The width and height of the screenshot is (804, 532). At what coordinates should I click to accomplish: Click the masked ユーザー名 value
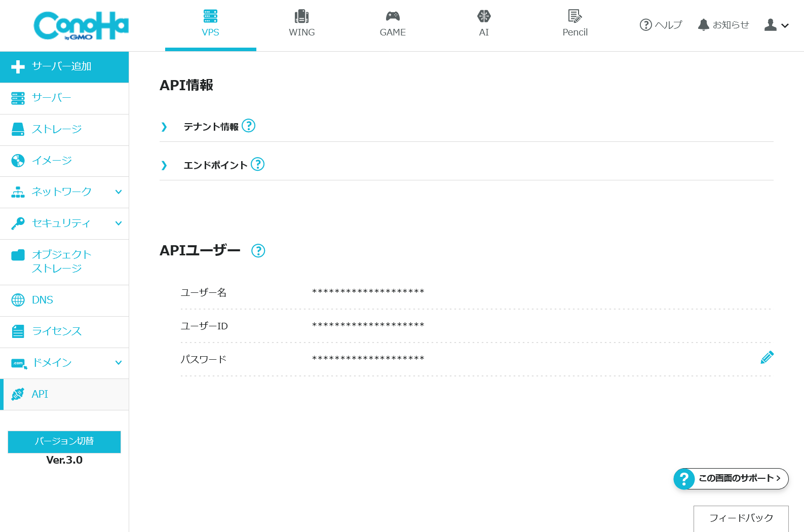[x=368, y=292]
